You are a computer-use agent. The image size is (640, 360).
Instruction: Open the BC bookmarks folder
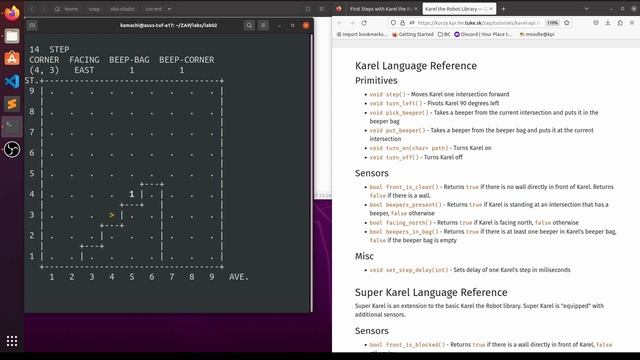tap(444, 34)
